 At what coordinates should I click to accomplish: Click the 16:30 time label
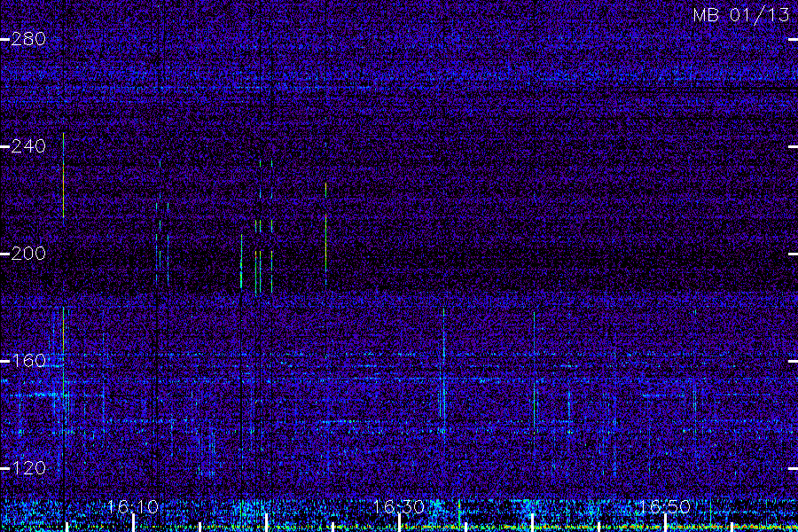398,506
